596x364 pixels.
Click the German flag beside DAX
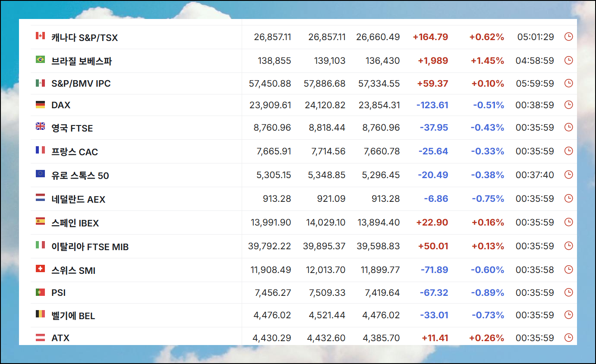pos(40,104)
